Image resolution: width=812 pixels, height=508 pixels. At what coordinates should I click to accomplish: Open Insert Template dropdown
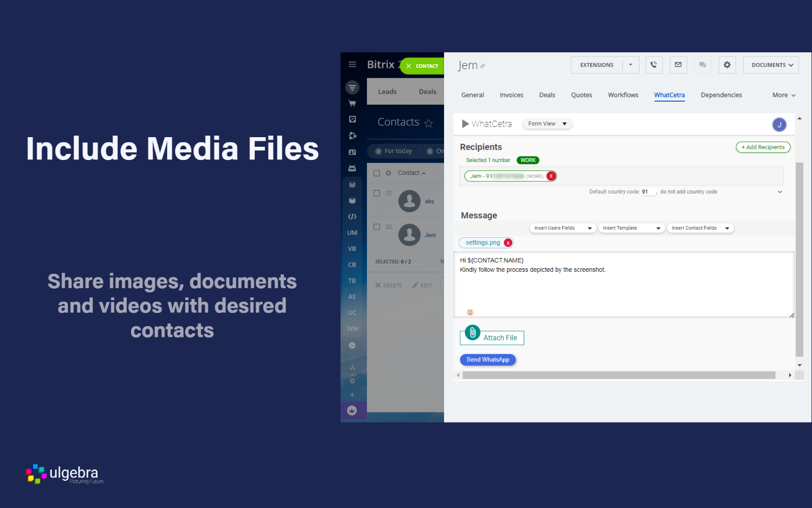coord(632,228)
